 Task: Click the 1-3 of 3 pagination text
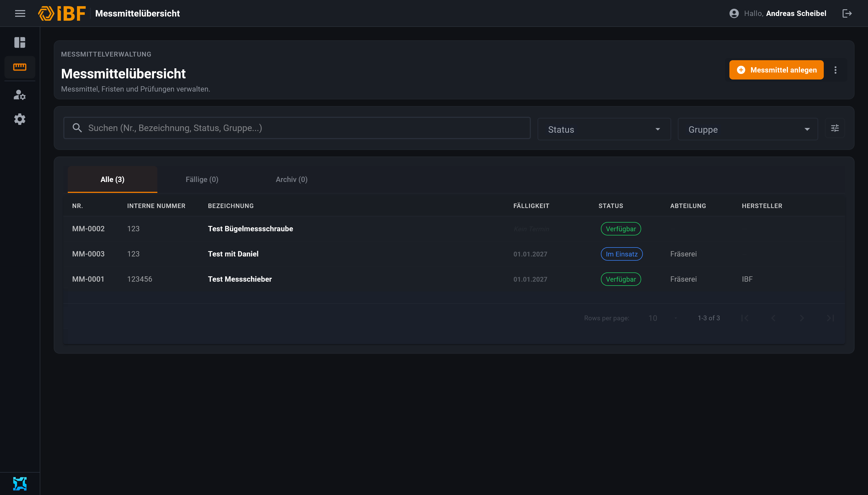coord(709,318)
